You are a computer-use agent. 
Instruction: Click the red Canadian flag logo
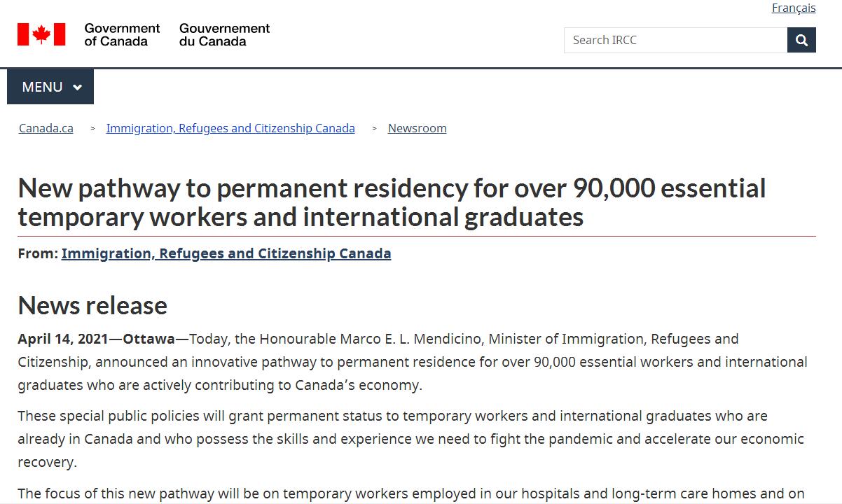click(x=41, y=34)
